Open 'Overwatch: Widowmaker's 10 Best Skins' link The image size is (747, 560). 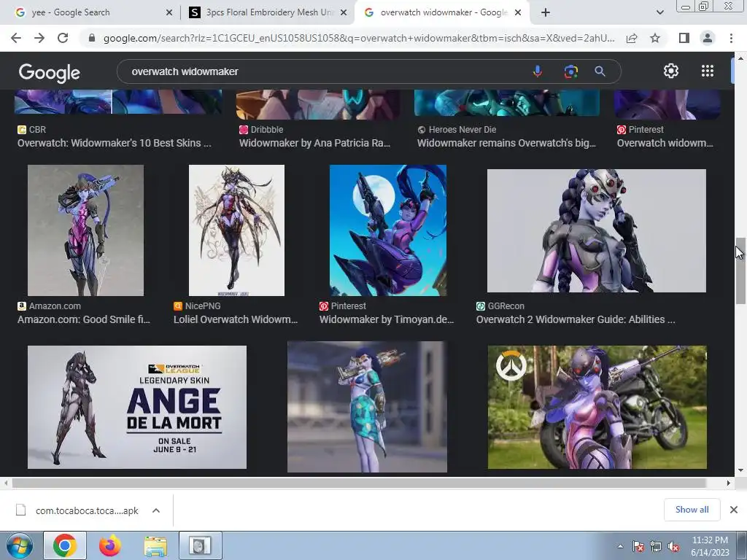pos(115,143)
